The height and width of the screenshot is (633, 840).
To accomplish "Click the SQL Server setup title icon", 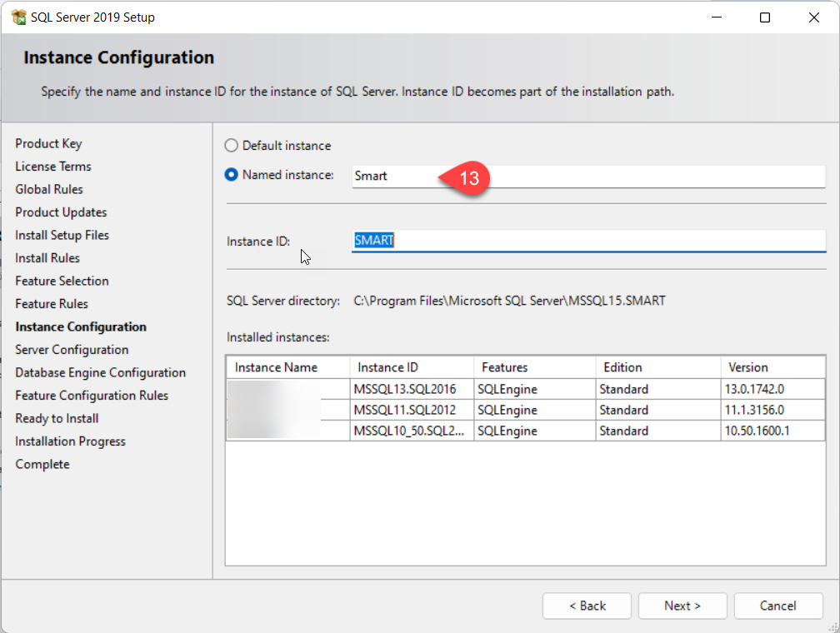I will tap(18, 17).
